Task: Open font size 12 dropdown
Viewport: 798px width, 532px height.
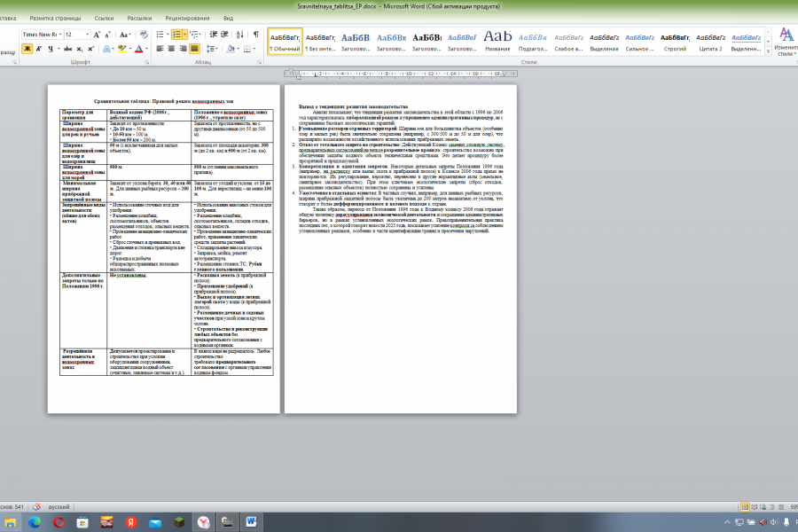Action: [88, 34]
